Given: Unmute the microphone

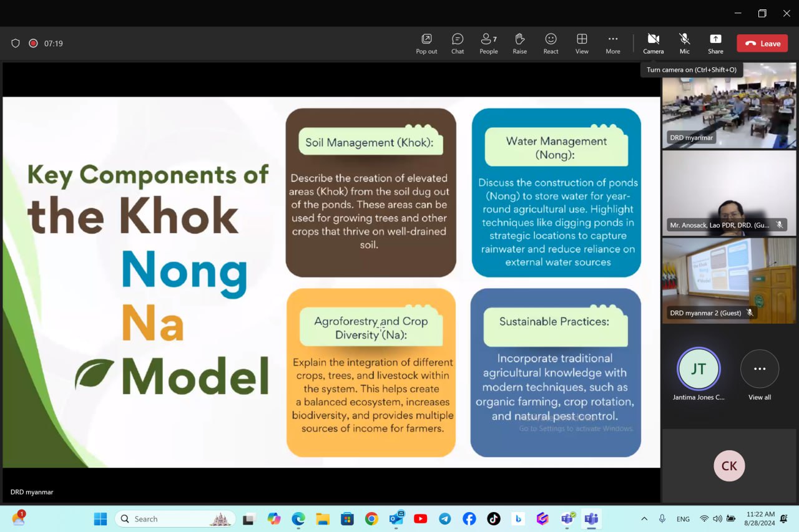Looking at the screenshot, I should [x=684, y=43].
